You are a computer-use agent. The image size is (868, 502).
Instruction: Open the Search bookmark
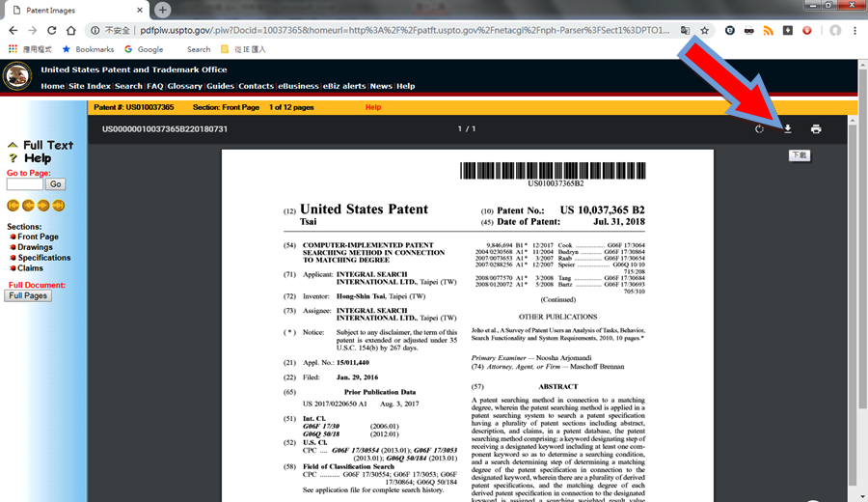(198, 49)
